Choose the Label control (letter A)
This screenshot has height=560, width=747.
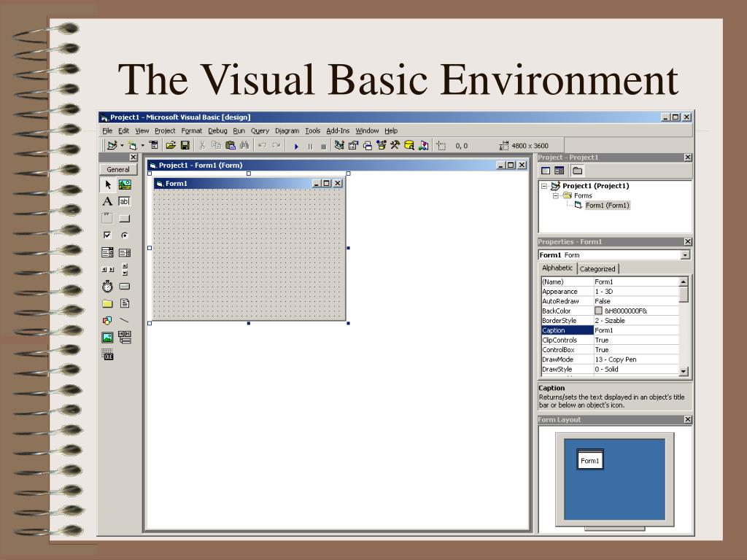(x=108, y=201)
